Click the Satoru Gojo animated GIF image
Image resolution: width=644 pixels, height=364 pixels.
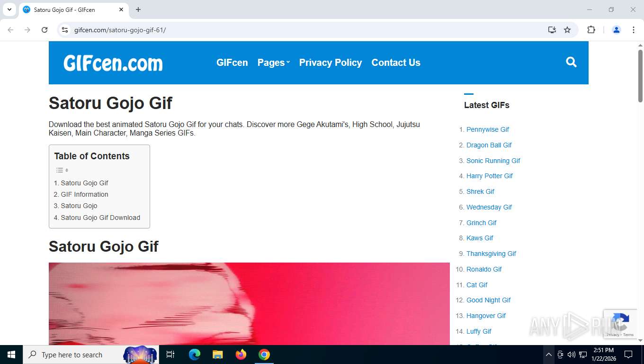tap(249, 304)
